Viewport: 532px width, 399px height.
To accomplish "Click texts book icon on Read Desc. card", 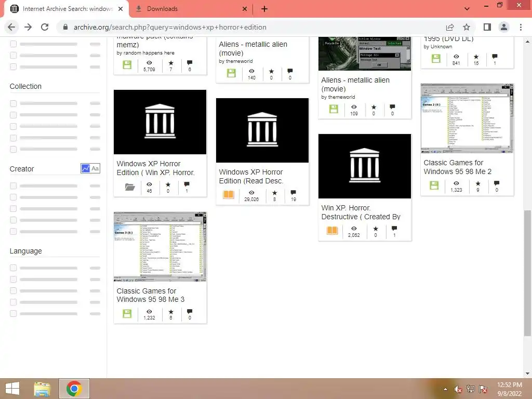I will coord(229,194).
